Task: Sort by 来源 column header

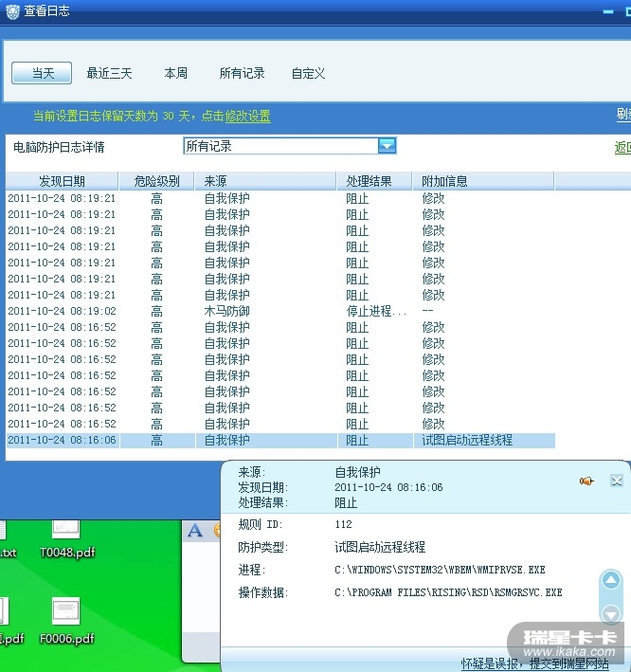Action: 265,181
